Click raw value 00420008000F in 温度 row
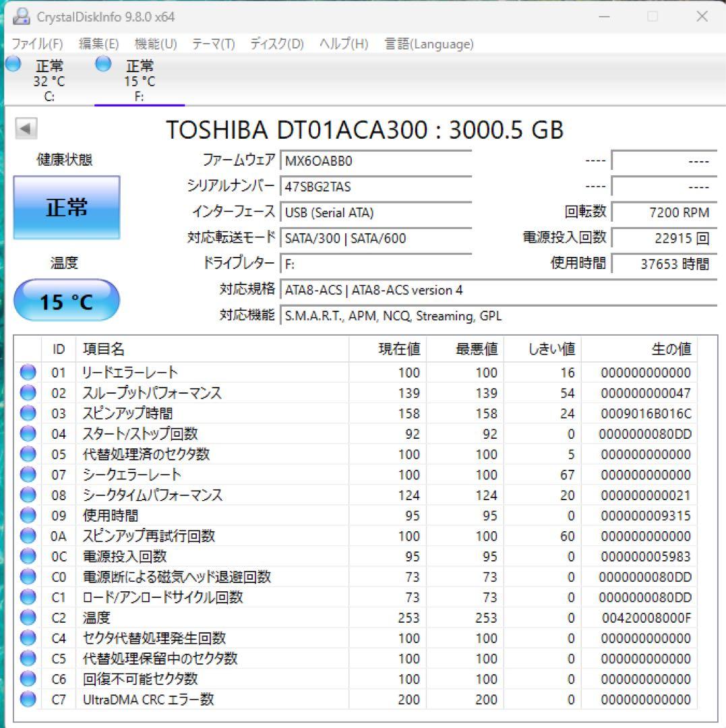This screenshot has width=726, height=728. (646, 617)
